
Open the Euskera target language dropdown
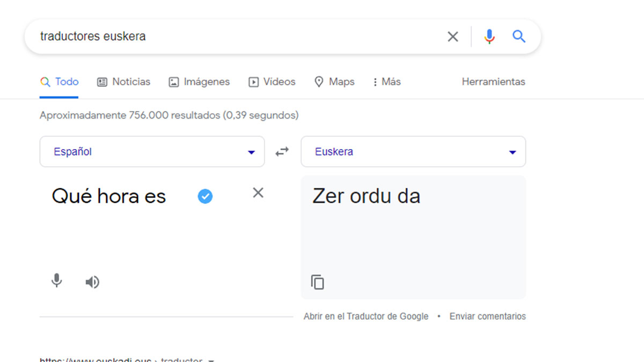coord(413,152)
